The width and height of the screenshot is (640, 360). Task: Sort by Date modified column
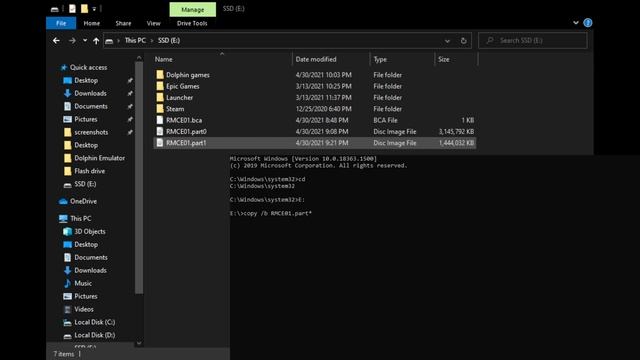click(316, 59)
